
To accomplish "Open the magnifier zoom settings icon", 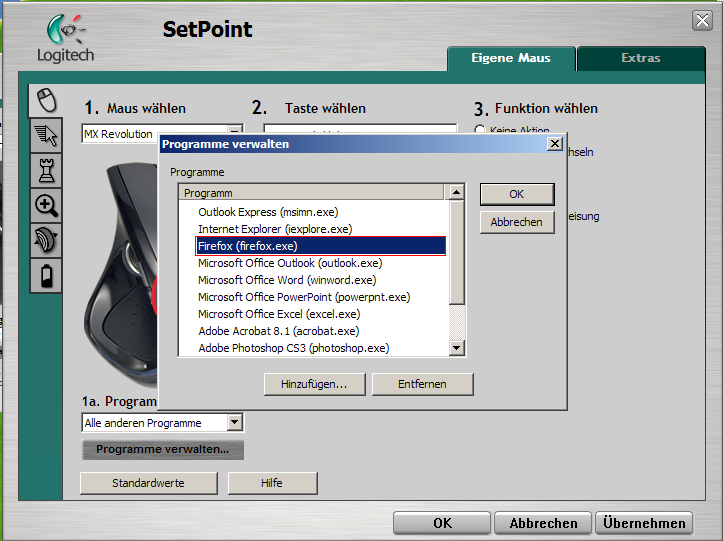I will [46, 205].
